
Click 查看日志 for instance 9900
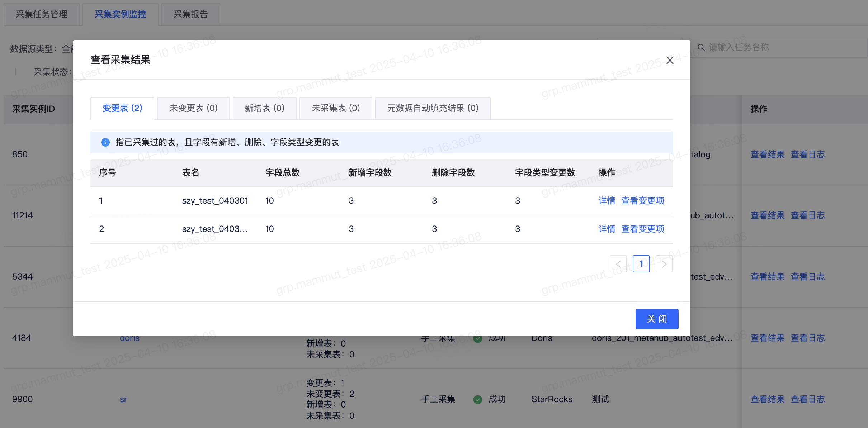[808, 399]
